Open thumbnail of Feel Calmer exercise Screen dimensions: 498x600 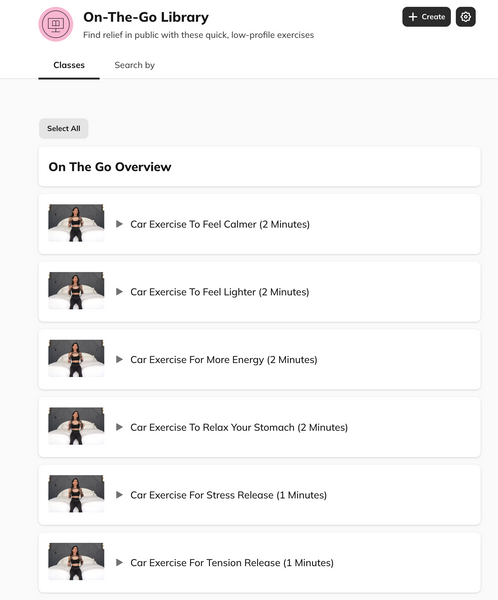point(76,223)
